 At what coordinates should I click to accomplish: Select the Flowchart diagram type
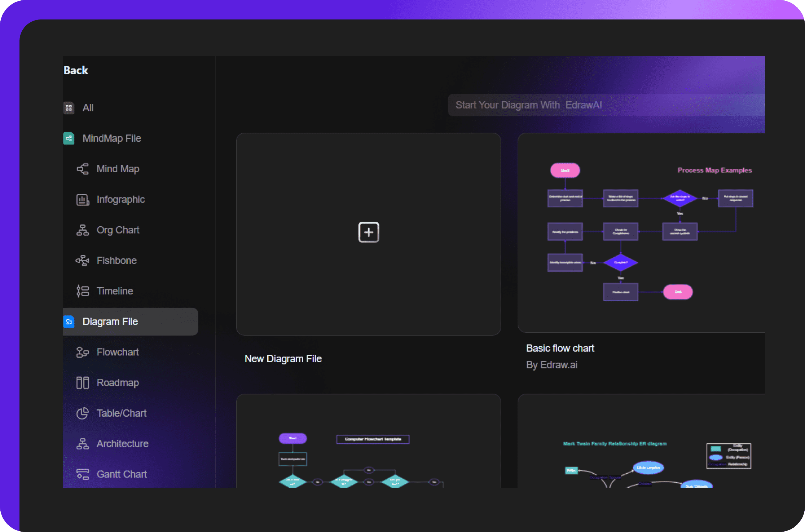pyautogui.click(x=117, y=351)
